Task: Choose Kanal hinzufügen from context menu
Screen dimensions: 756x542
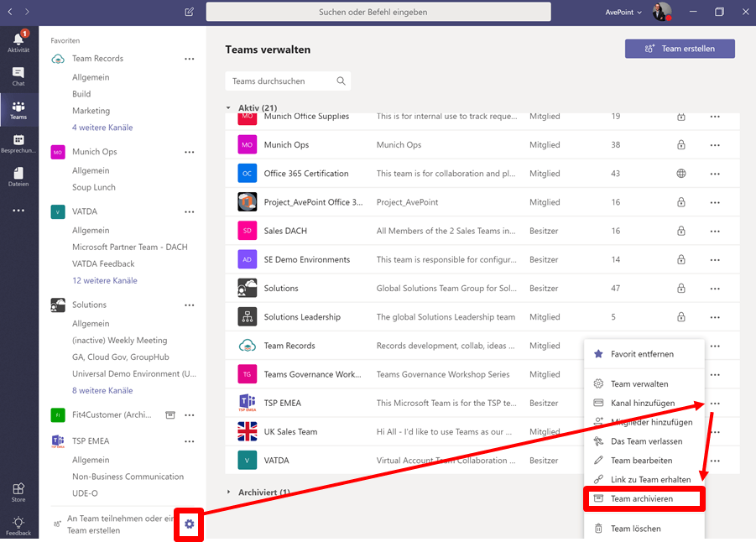Action: [x=644, y=403]
